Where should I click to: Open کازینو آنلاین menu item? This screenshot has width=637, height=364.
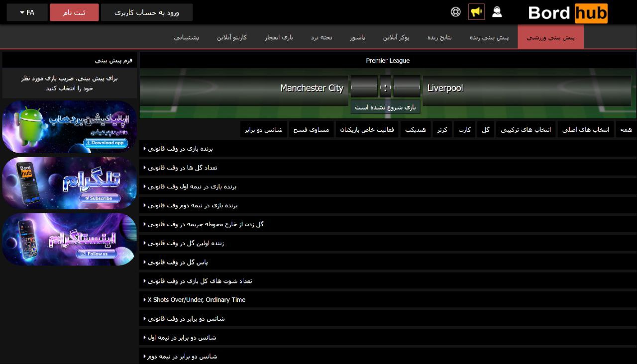(232, 37)
